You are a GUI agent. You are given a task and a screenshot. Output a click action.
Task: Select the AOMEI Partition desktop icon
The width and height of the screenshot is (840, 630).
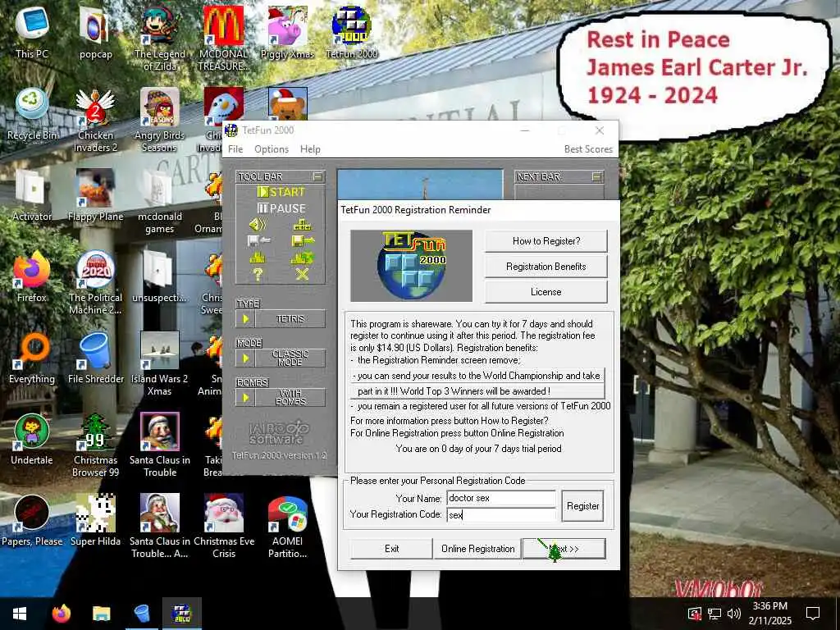point(287,526)
